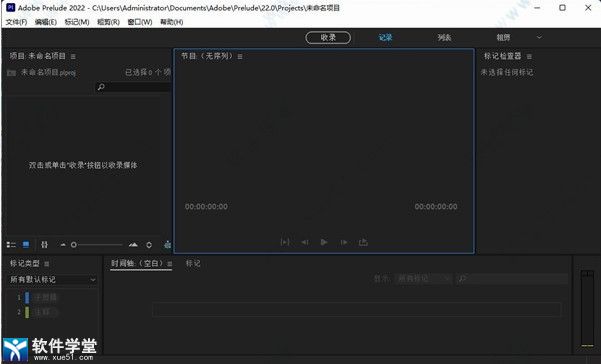
Task: Open the 帮助(H) menu
Action: pyautogui.click(x=171, y=22)
